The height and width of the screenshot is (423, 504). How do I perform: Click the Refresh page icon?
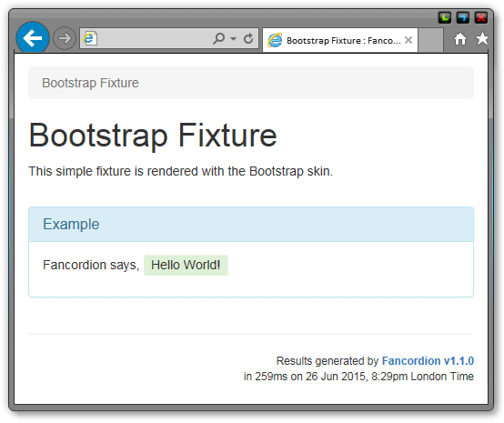(x=248, y=38)
